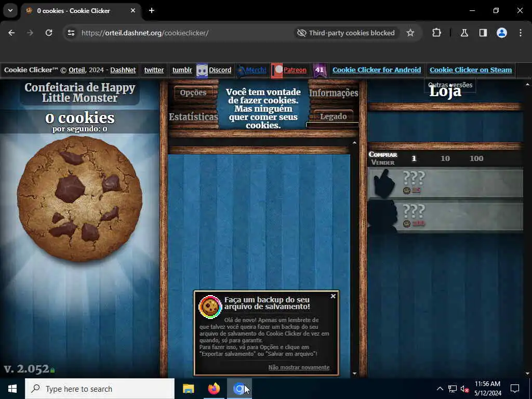The height and width of the screenshot is (399, 532).
Task: Toggle the browser side panel icon
Action: coord(483,33)
